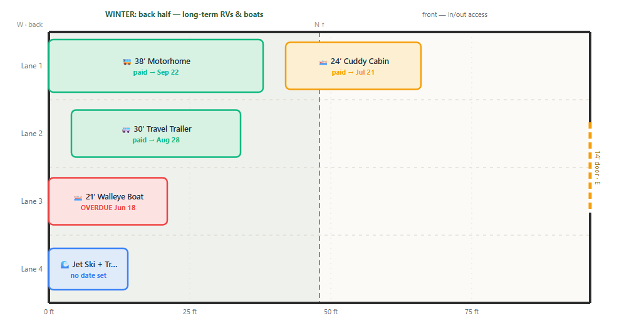Viewport: 644px width, 328px height.
Task: Select the overdue 21′ Walleye Boat block
Action: click(x=108, y=201)
